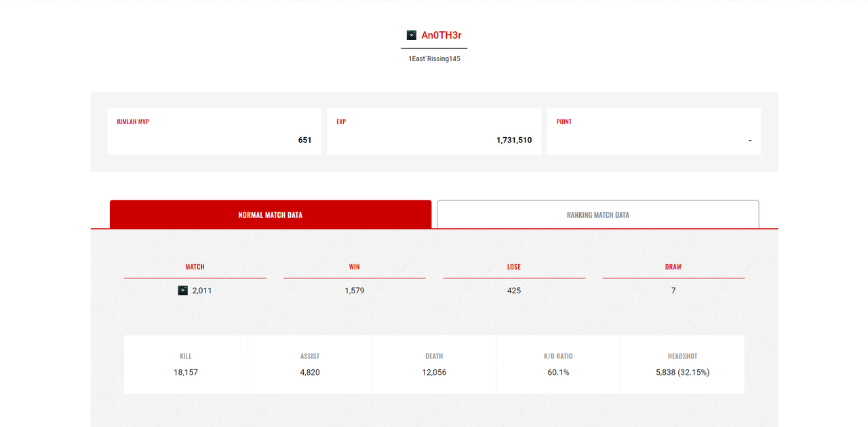Click the rank icon next to 2,011 matches
Screen dimensions: 868x427
[183, 291]
